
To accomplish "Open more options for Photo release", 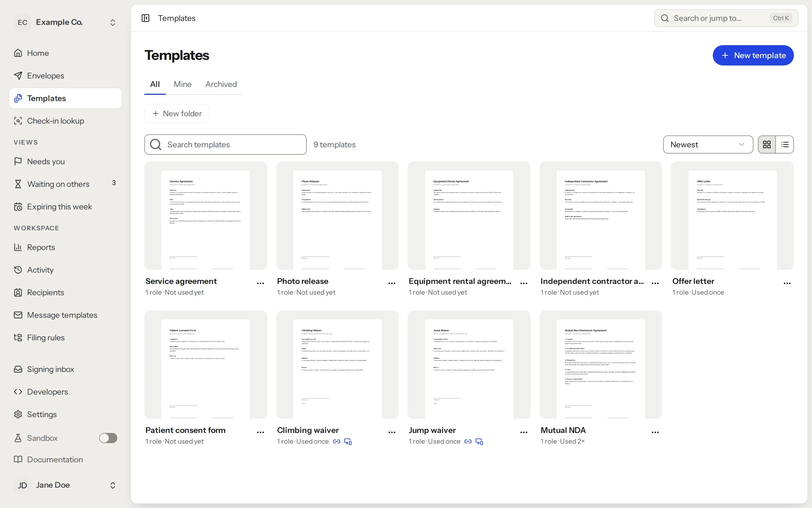I will tap(392, 283).
